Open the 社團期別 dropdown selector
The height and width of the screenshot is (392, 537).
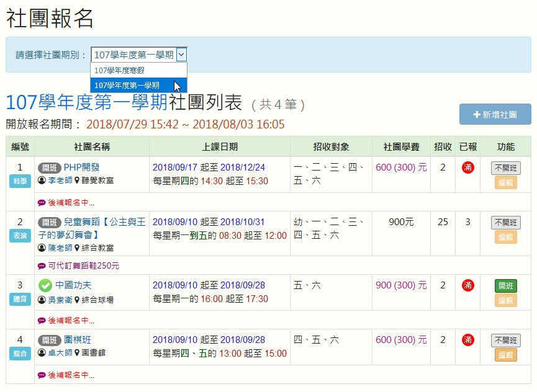pos(138,55)
